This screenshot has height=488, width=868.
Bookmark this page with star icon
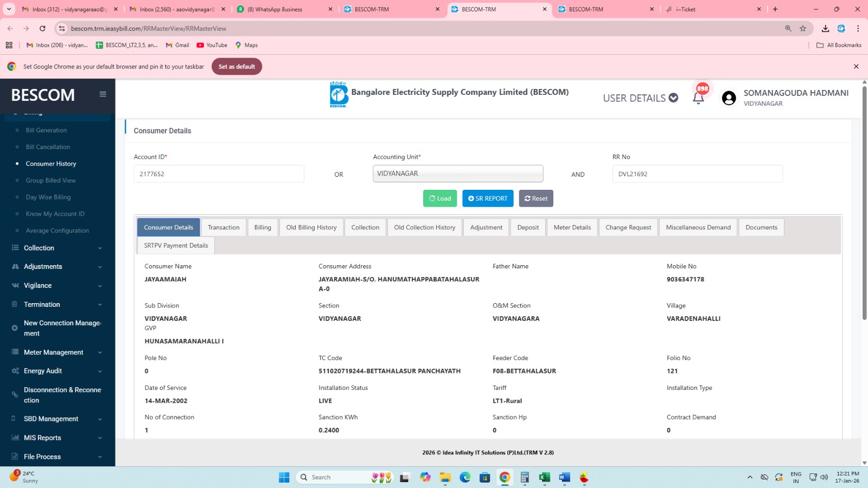803,28
